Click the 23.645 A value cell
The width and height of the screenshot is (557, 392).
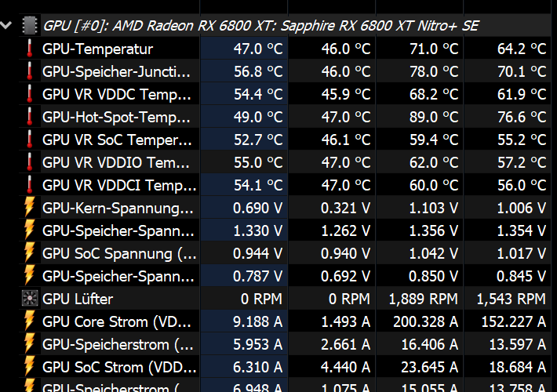(x=430, y=367)
